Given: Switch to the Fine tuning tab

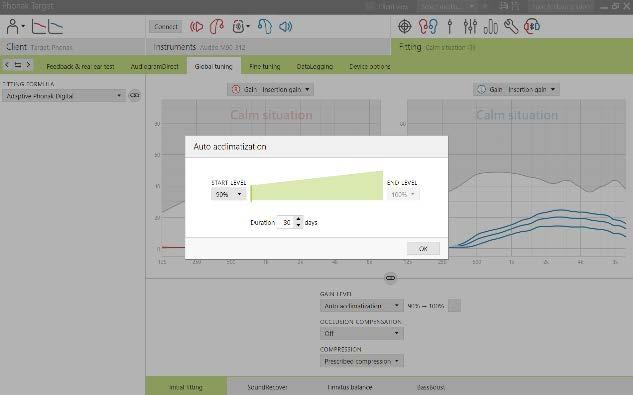Looking at the screenshot, I should click(264, 66).
